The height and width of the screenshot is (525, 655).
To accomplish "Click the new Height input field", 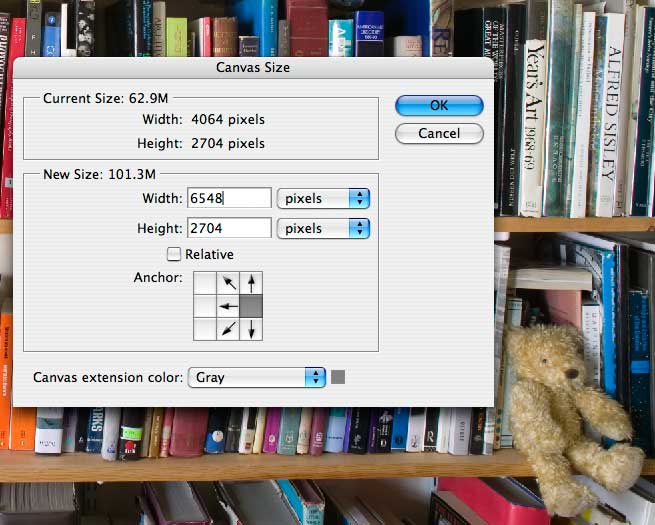I will point(229,228).
